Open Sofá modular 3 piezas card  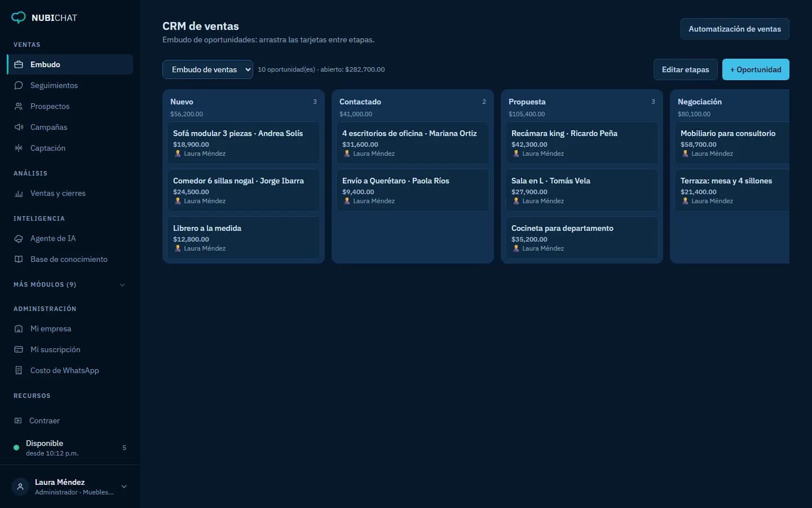[244, 143]
